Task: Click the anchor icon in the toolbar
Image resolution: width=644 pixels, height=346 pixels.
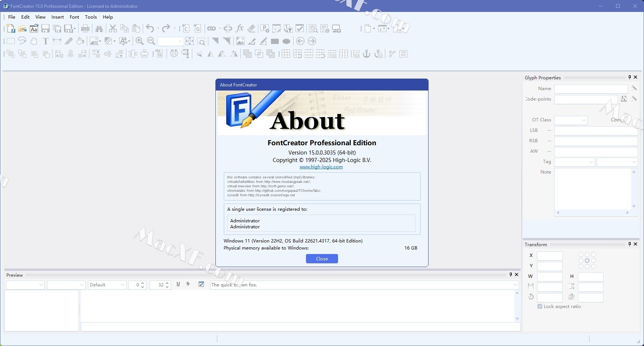Action: tap(367, 54)
